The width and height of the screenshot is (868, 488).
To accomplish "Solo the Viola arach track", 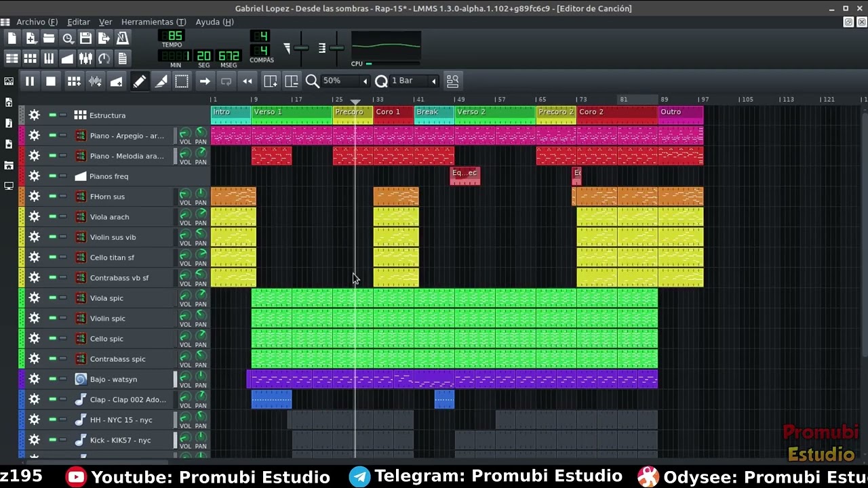I will [x=63, y=217].
